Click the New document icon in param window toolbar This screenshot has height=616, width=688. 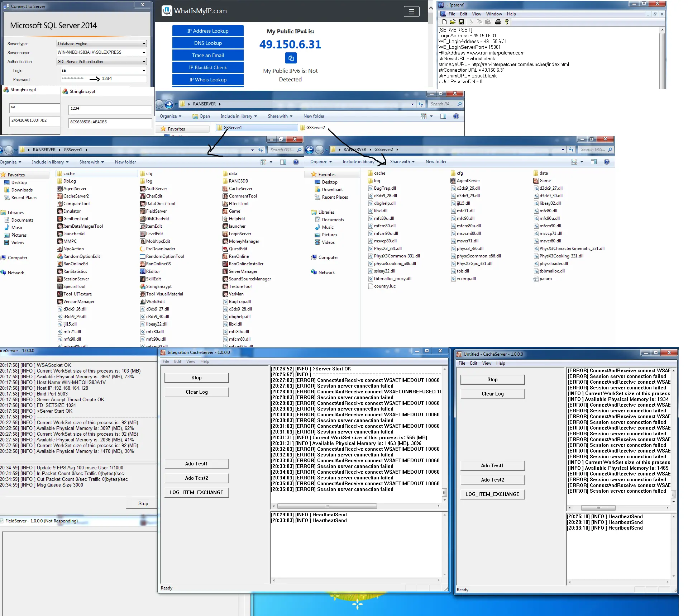(444, 22)
